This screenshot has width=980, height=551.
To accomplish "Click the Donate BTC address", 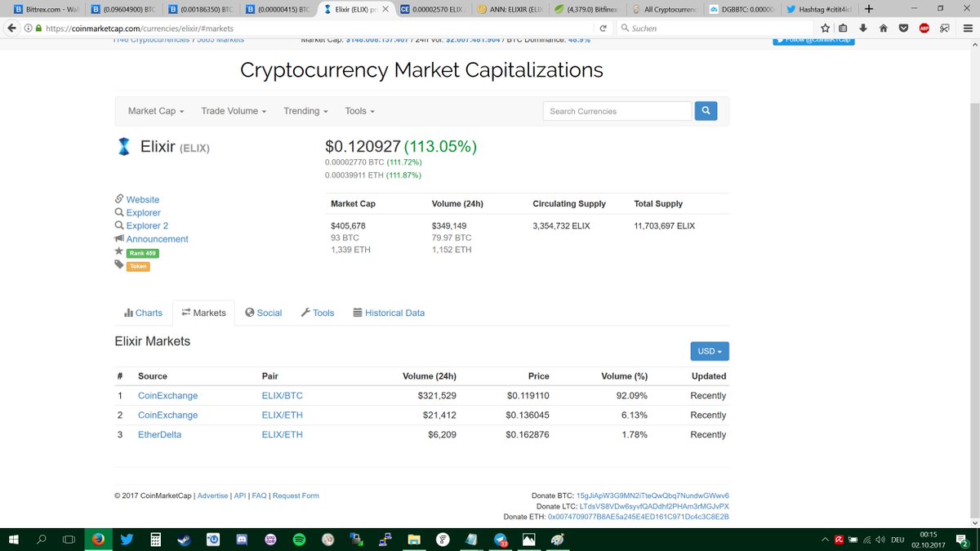I will tap(653, 495).
